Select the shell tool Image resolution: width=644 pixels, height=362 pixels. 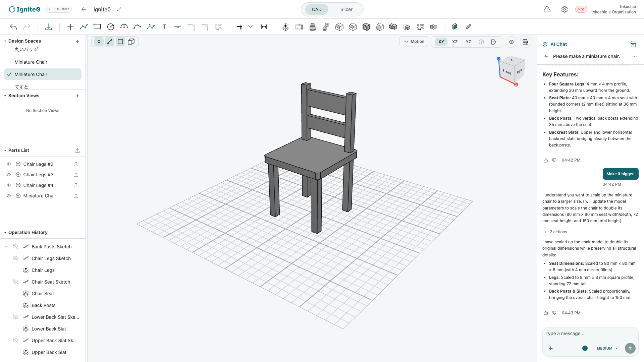pos(366,27)
